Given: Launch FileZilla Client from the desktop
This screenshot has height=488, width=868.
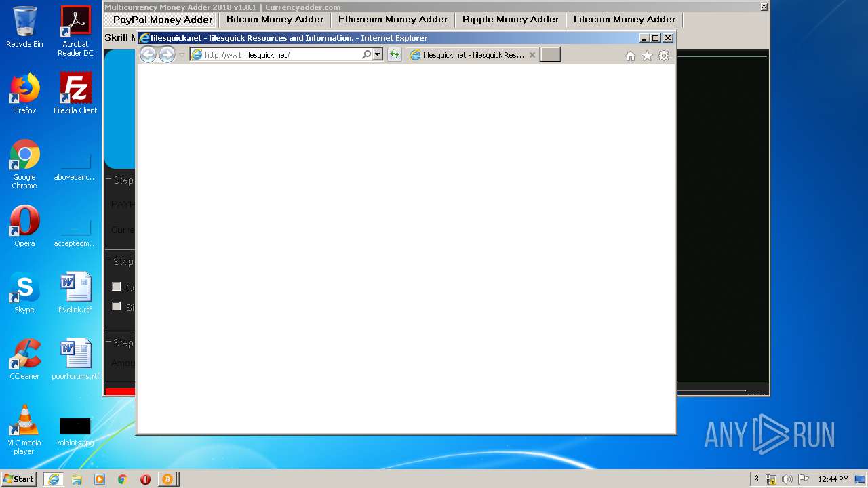Looking at the screenshot, I should click(x=75, y=94).
